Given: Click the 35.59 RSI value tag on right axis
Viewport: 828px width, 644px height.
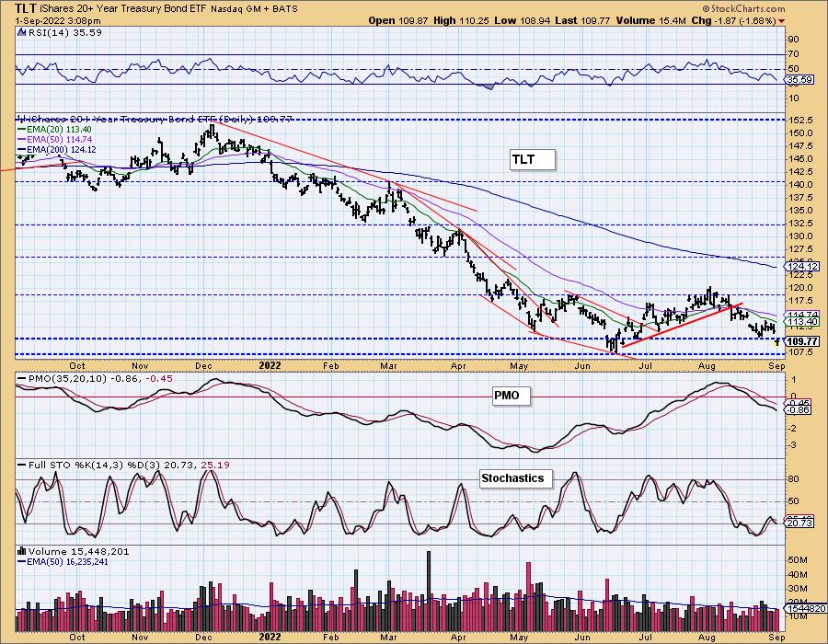Looking at the screenshot, I should [799, 80].
